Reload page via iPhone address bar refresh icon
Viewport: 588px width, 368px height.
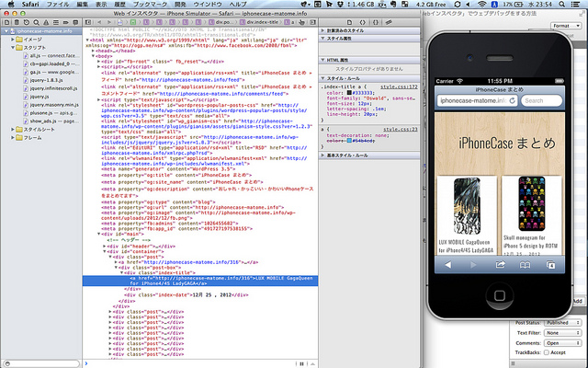(512, 100)
